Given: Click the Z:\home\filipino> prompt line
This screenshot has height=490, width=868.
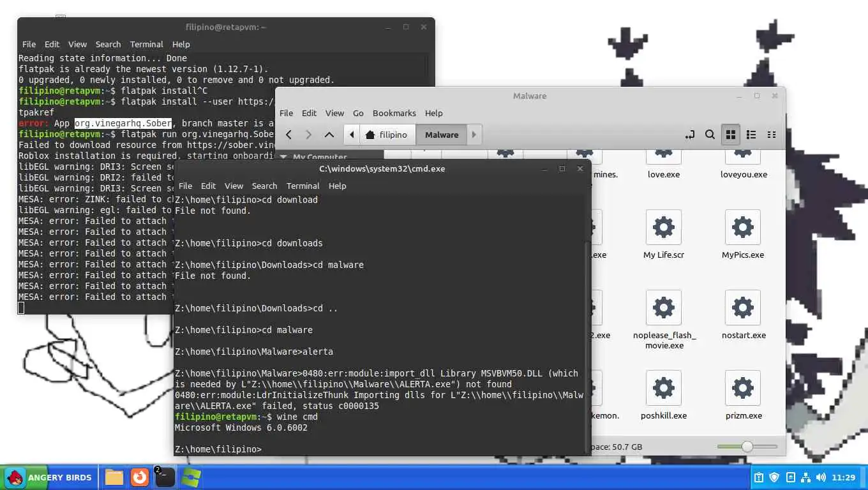Looking at the screenshot, I should 218,449.
